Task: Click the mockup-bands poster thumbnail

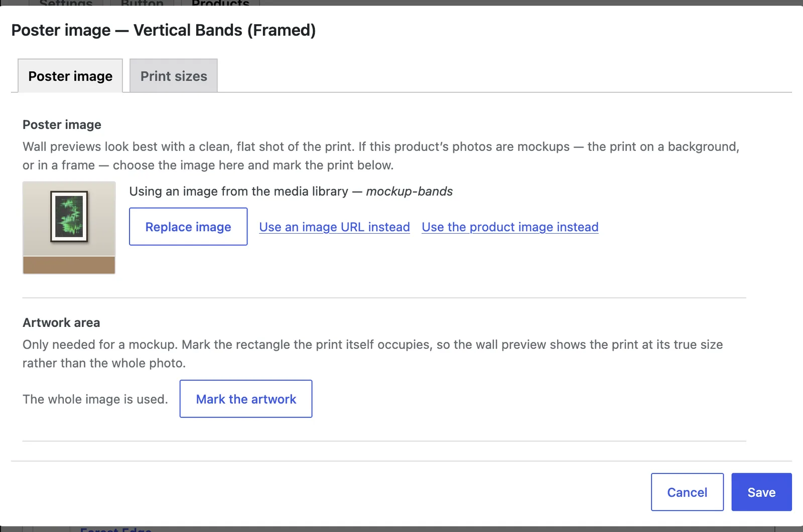Action: tap(69, 228)
